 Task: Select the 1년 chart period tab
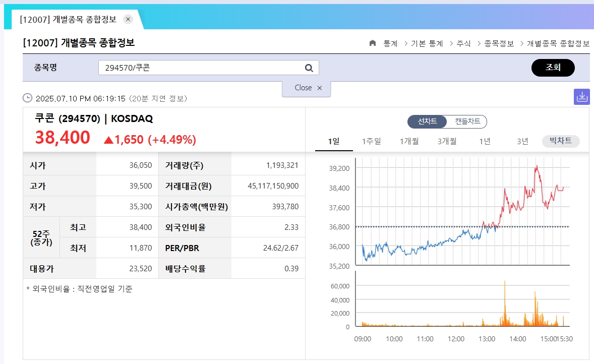[x=485, y=141]
